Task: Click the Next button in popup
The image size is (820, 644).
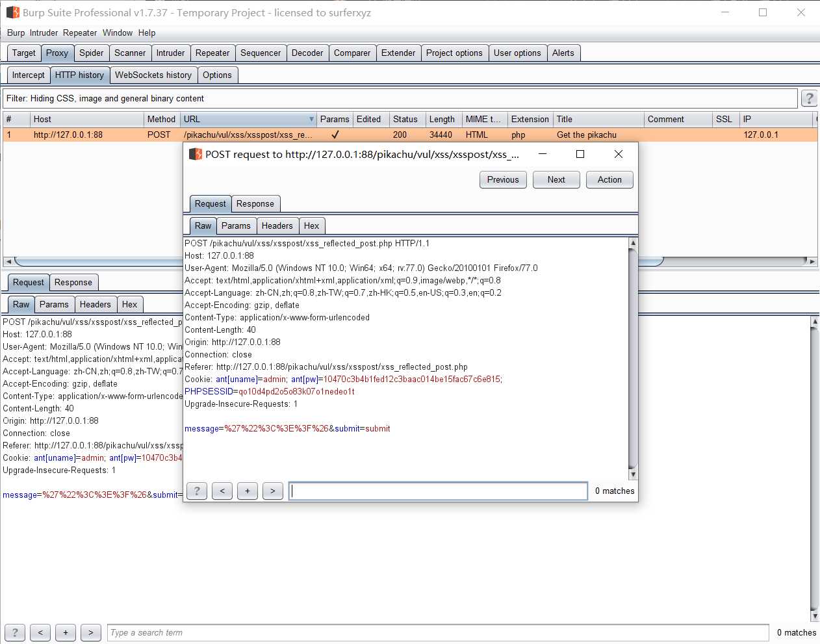Action: (x=556, y=179)
